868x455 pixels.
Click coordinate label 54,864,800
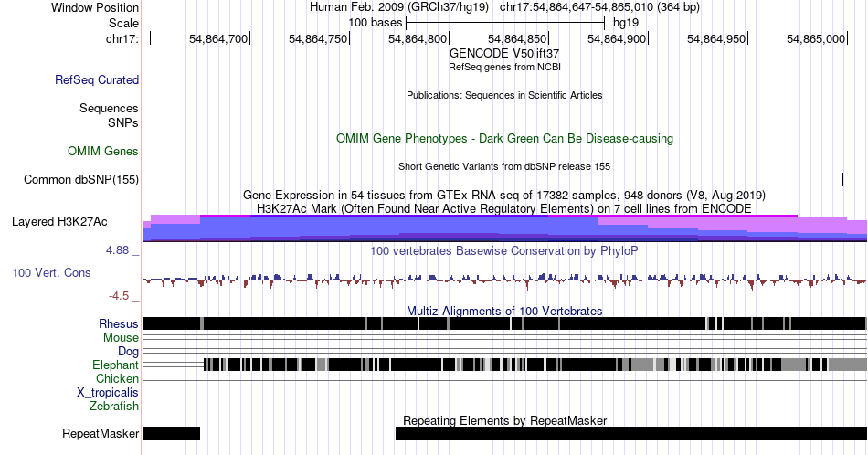click(x=418, y=38)
